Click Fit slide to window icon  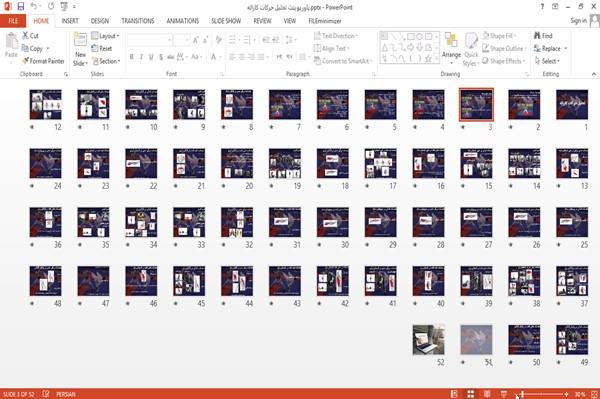(594, 394)
